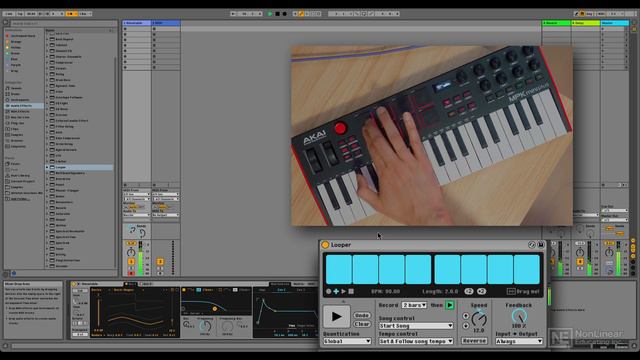This screenshot has width=640, height=360.
Task: Click the speed down arrow button
Action: 466,326
